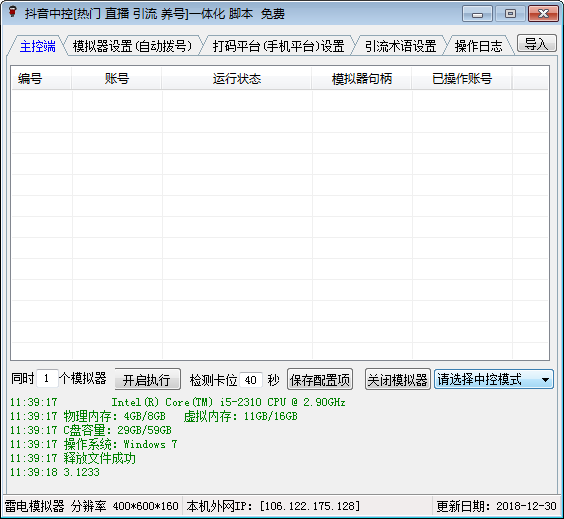Minimize the 抖音中控 window
Screen dimensions: 564x519
477,14
